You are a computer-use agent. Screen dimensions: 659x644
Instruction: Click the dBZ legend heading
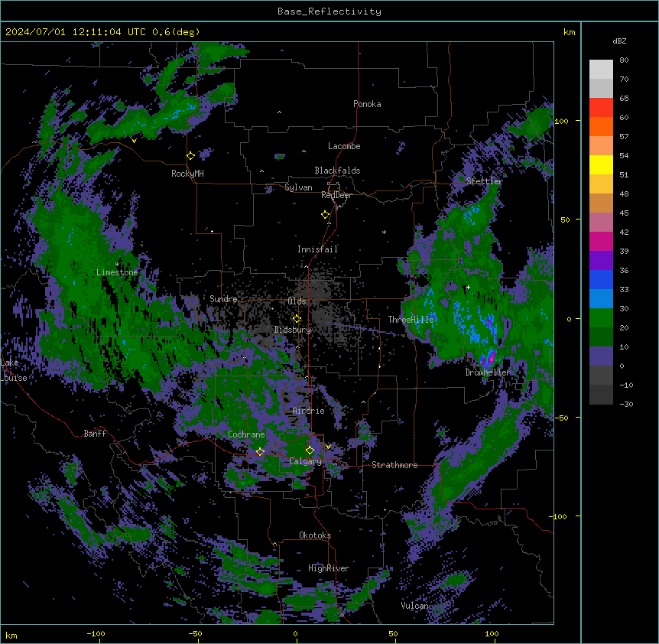(619, 41)
